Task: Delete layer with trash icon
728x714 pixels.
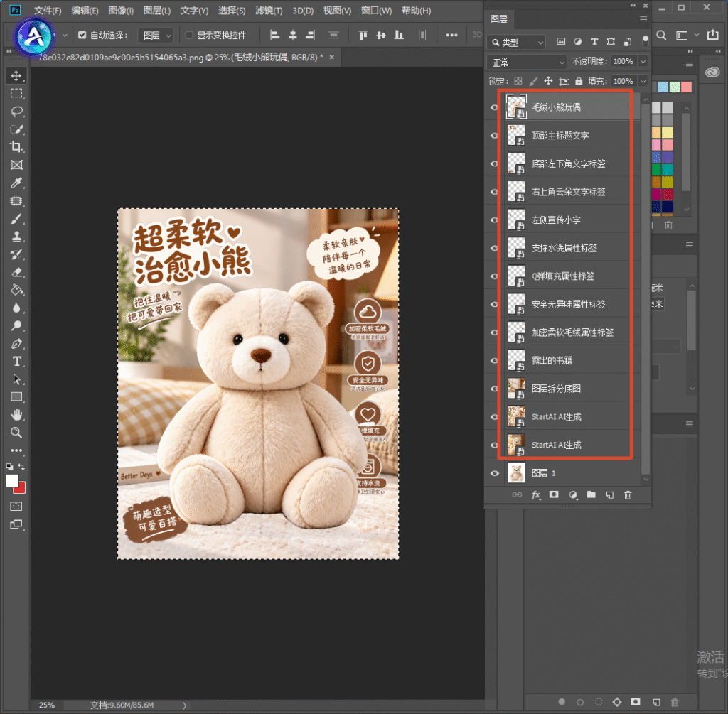Action: click(x=628, y=495)
